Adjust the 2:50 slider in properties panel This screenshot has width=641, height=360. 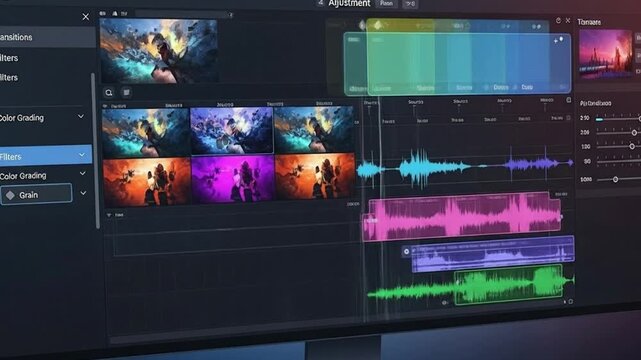pyautogui.click(x=618, y=119)
